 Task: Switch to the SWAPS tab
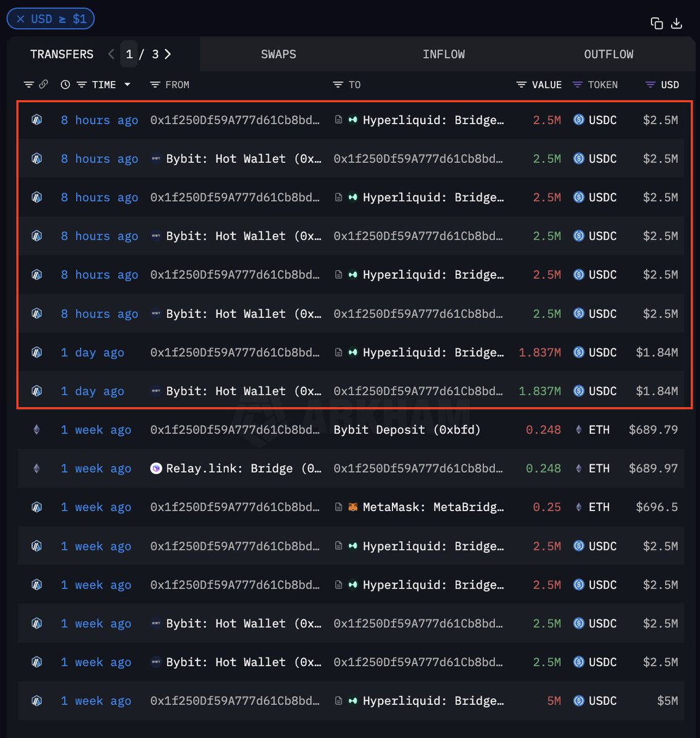[x=279, y=54]
